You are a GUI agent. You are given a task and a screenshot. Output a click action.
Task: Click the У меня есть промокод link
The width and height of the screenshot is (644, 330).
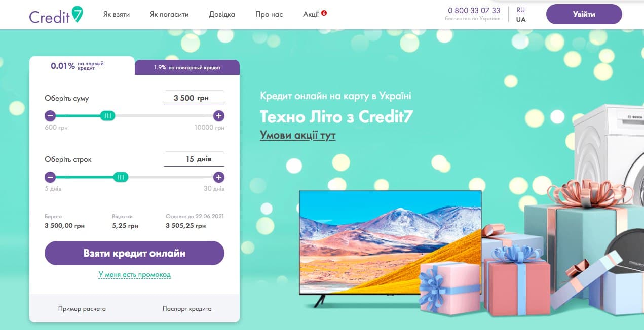[135, 275]
